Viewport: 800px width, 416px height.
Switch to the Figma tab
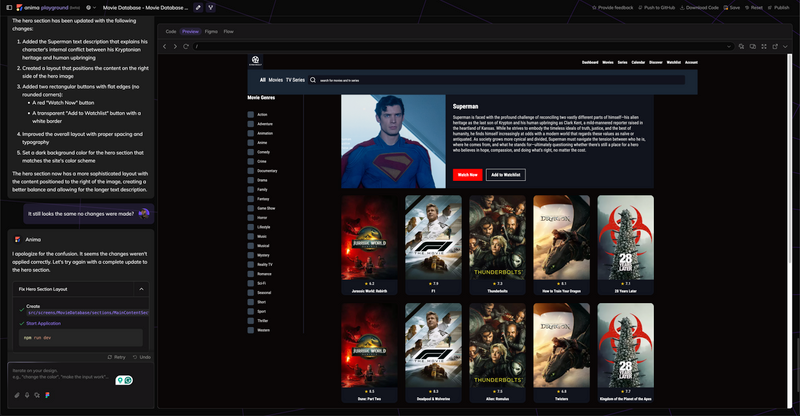click(211, 32)
